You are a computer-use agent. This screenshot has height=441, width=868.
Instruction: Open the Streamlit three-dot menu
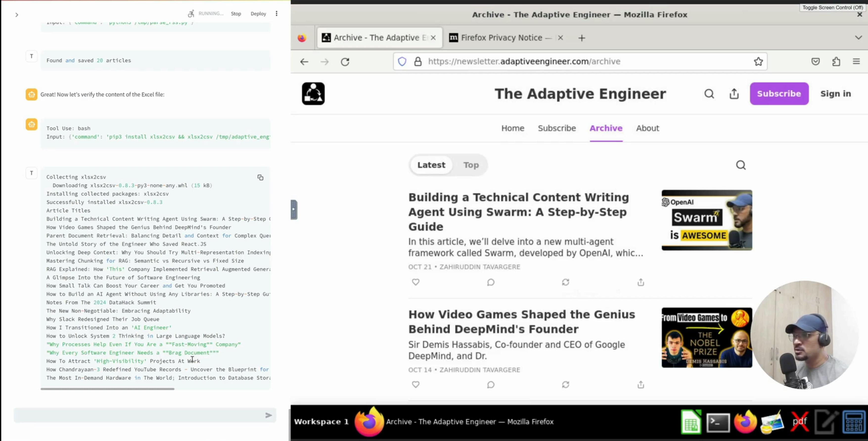(276, 13)
